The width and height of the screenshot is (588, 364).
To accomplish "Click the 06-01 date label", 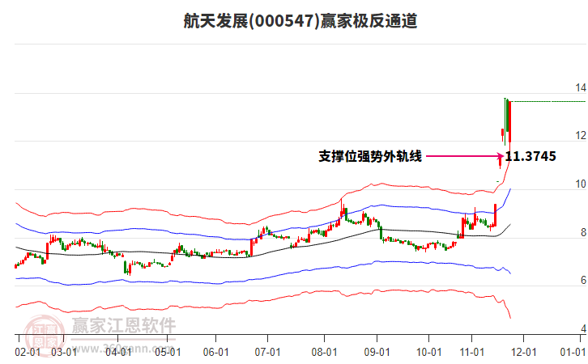I will (x=215, y=353).
